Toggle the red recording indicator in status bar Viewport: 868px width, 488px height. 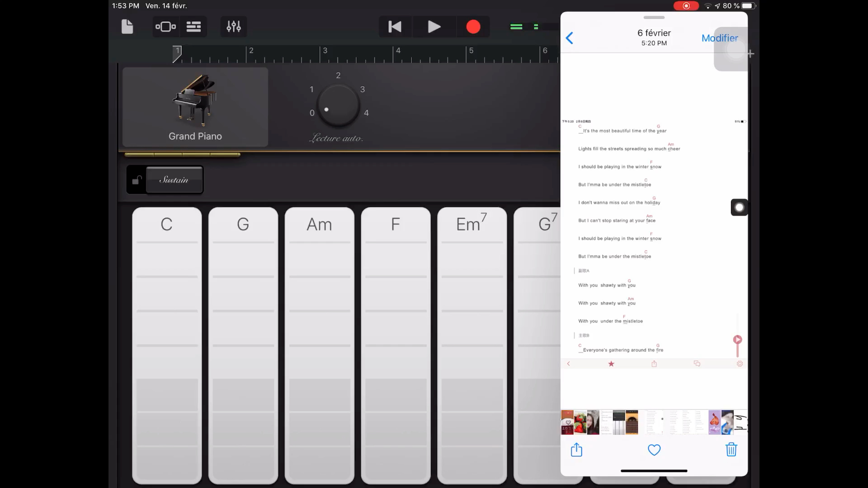click(685, 5)
